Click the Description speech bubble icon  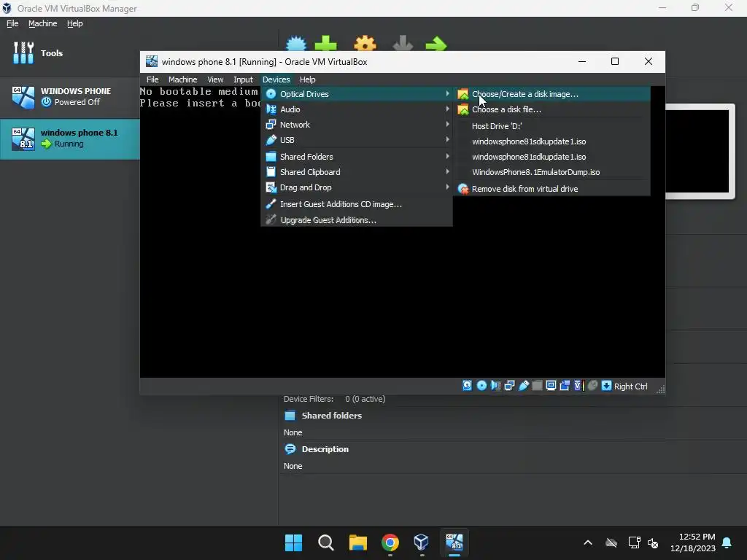tap(290, 449)
